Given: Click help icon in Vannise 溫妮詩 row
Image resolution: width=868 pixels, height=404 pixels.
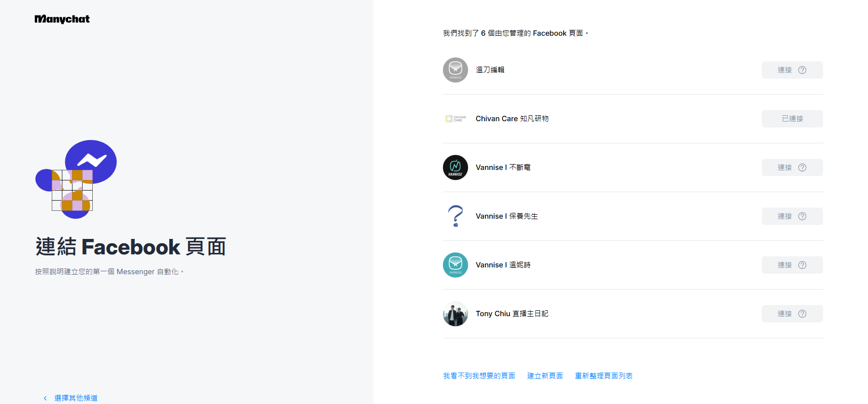Looking at the screenshot, I should (802, 265).
